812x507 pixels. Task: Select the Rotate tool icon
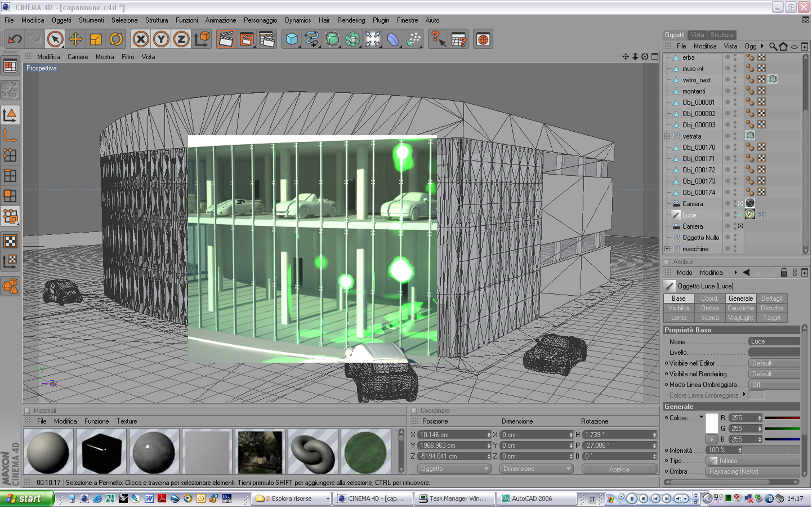116,39
